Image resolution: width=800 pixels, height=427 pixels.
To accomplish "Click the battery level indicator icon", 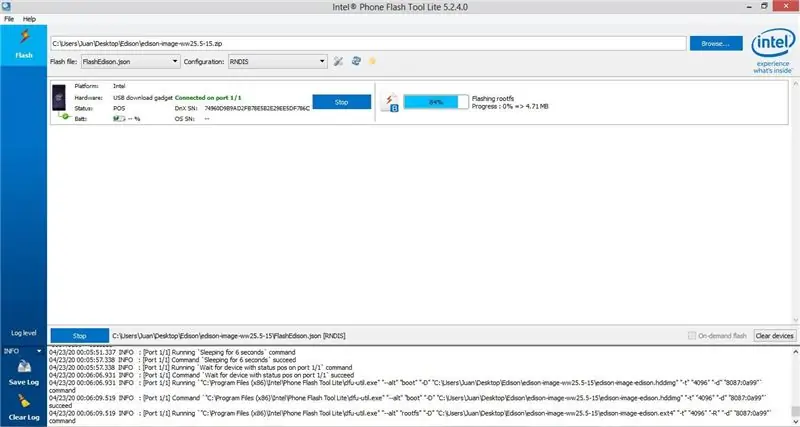I will (119, 118).
